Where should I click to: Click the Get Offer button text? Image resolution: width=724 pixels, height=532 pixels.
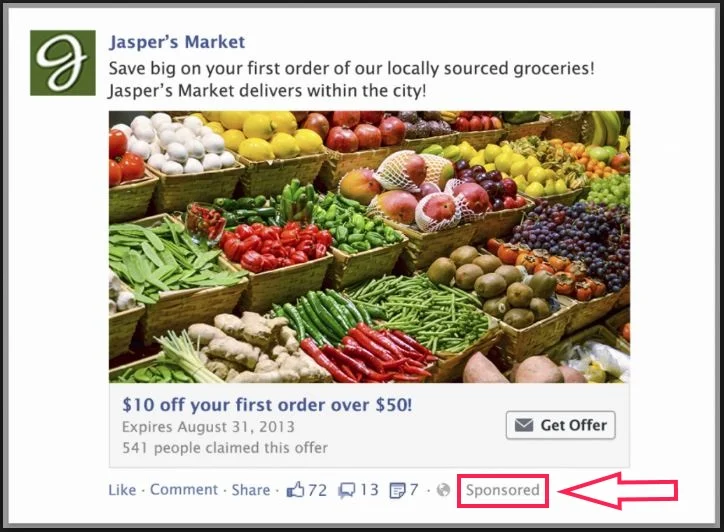click(x=573, y=425)
